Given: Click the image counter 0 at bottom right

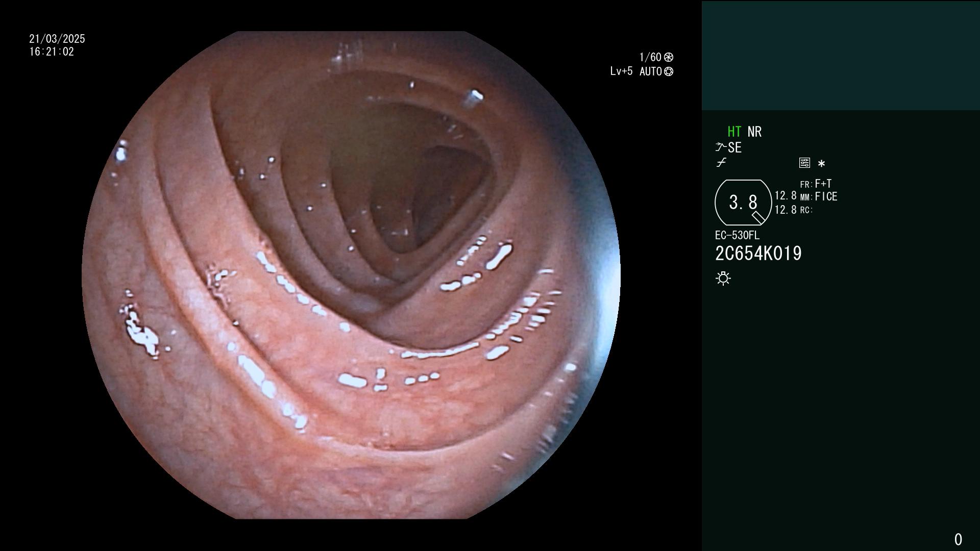Looking at the screenshot, I should [x=958, y=539].
